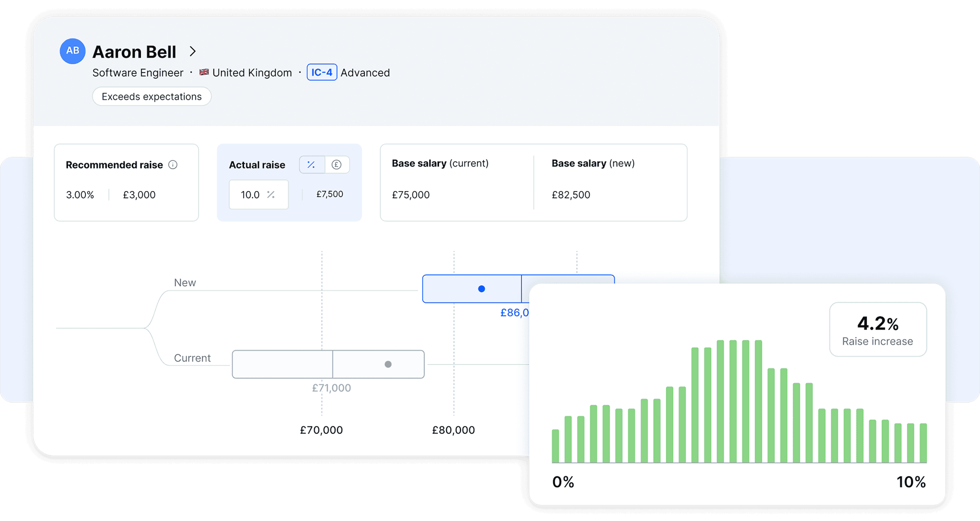Click the United Kingdom flag icon
This screenshot has width=980, height=521.
[204, 72]
